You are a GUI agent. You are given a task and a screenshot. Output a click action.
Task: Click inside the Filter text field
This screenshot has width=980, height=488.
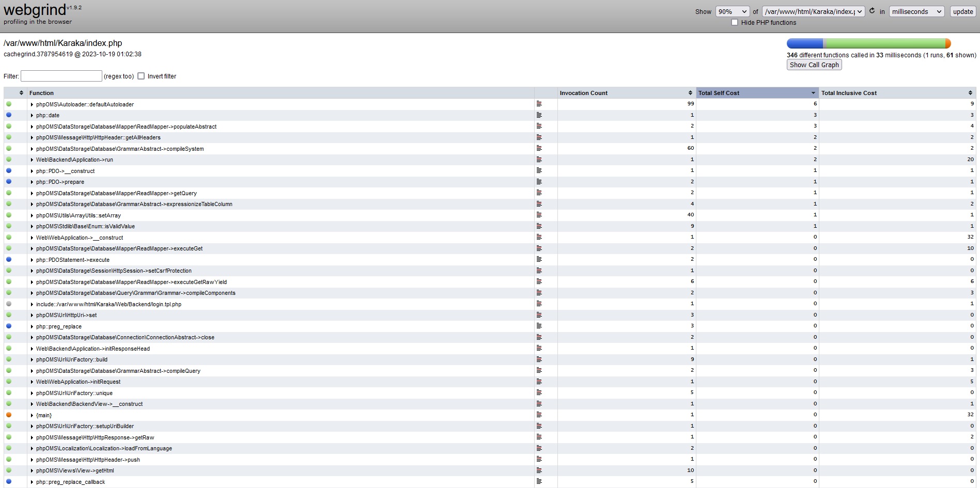[x=61, y=76]
